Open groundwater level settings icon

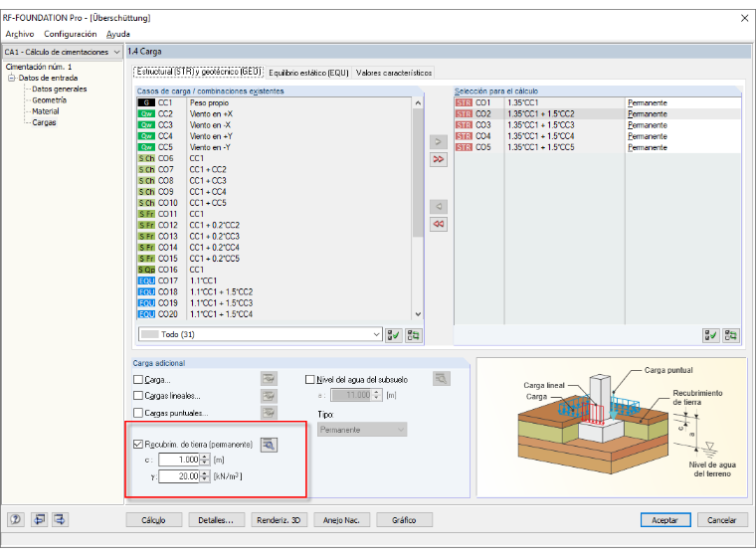pyautogui.click(x=442, y=379)
